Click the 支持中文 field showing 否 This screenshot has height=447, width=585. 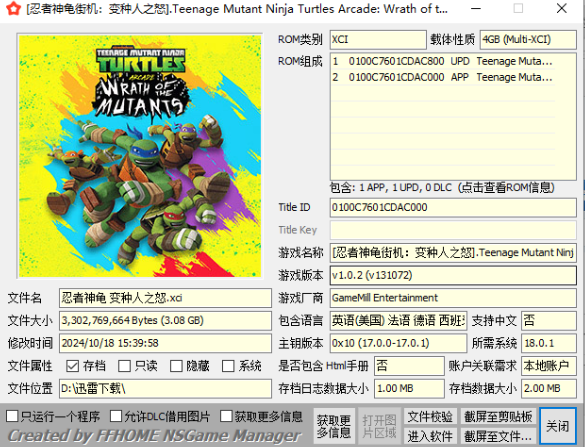click(549, 321)
